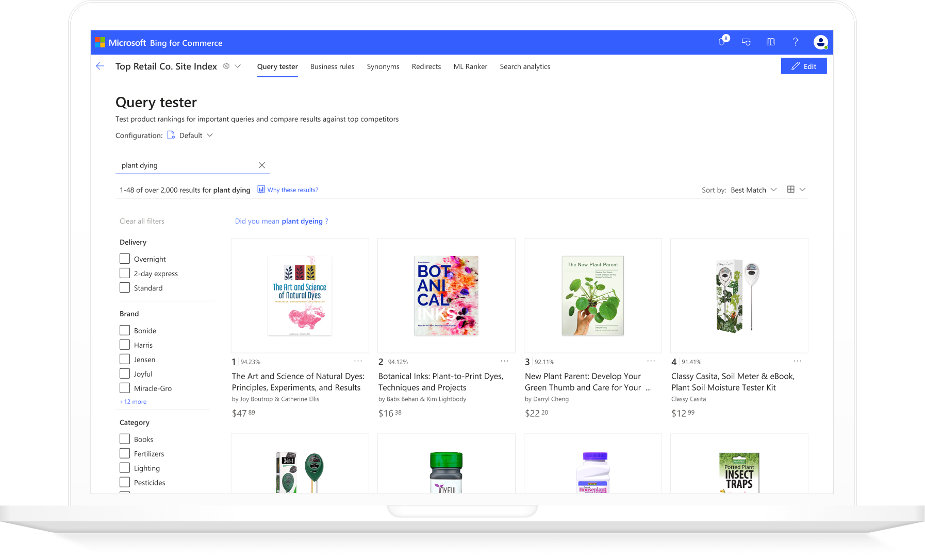This screenshot has width=925, height=560.
Task: Click the green 3-in-1 soil tester thumbnail
Action: pos(300,472)
